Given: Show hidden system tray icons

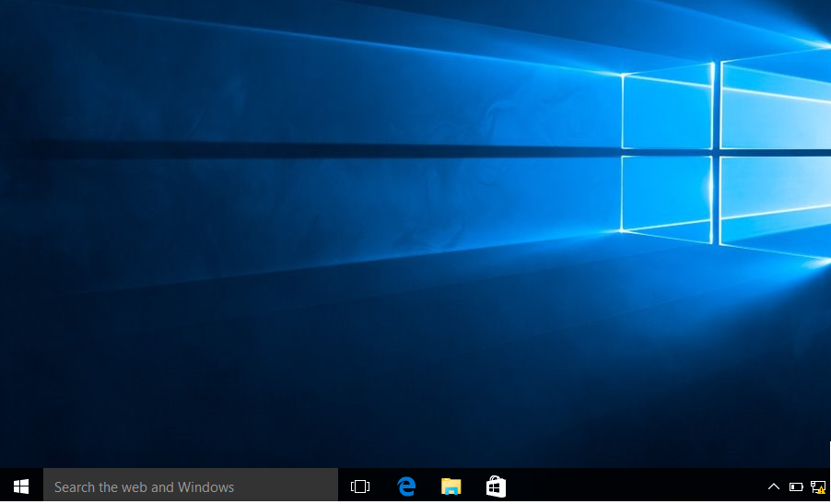Looking at the screenshot, I should 773,486.
